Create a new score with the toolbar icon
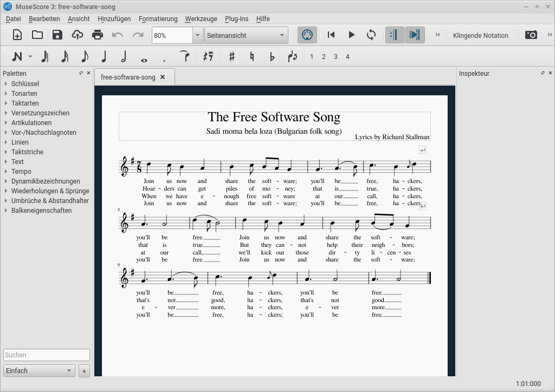 click(x=17, y=35)
